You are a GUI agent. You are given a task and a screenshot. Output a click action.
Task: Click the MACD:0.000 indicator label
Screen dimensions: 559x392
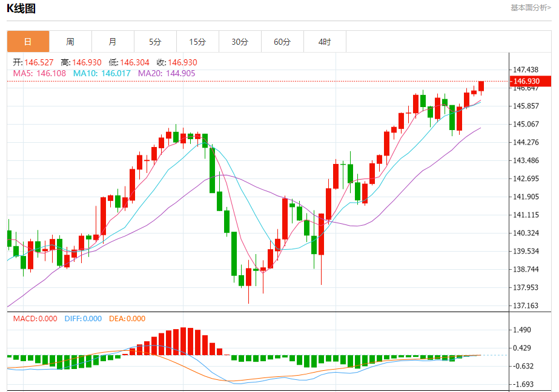[35, 319]
